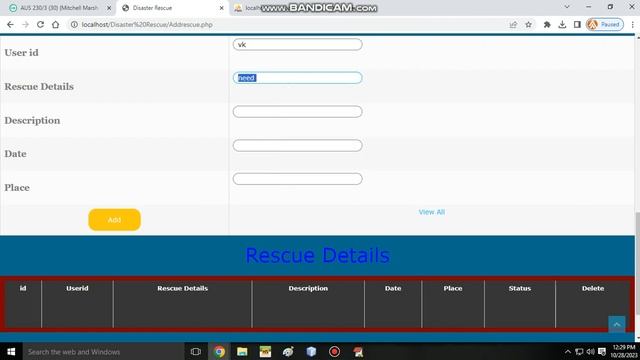Click the 'Userid' column header
This screenshot has height=360, width=640.
pos(77,288)
